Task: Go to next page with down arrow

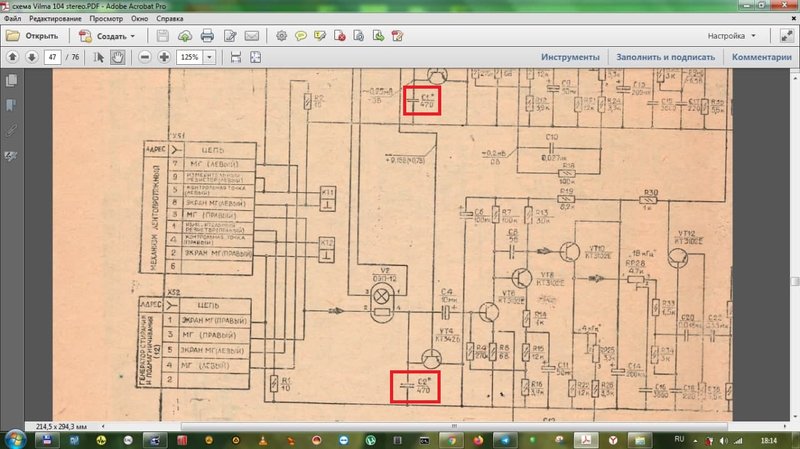Action: (32, 57)
